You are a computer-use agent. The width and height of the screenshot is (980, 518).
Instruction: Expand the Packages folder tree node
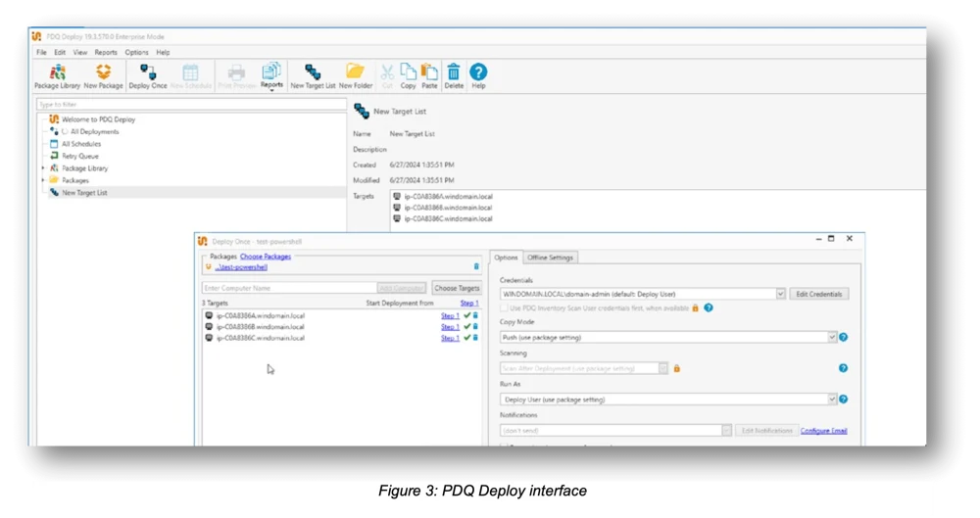click(43, 180)
